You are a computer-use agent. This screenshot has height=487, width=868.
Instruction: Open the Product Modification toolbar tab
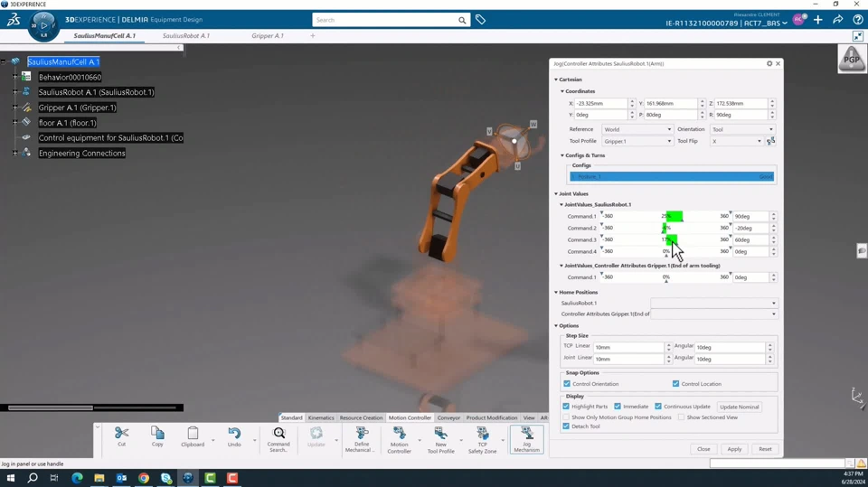click(x=492, y=417)
